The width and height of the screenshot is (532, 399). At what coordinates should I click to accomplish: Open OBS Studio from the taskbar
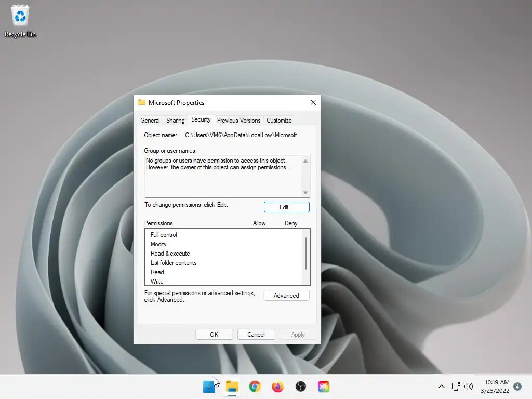pos(301,387)
